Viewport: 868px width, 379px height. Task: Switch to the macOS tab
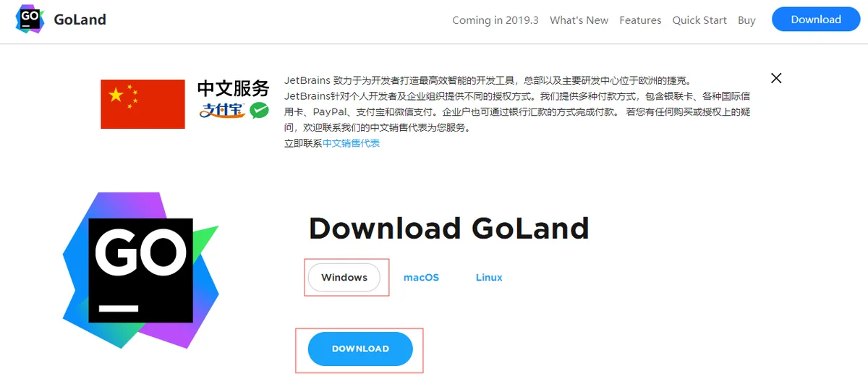421,278
